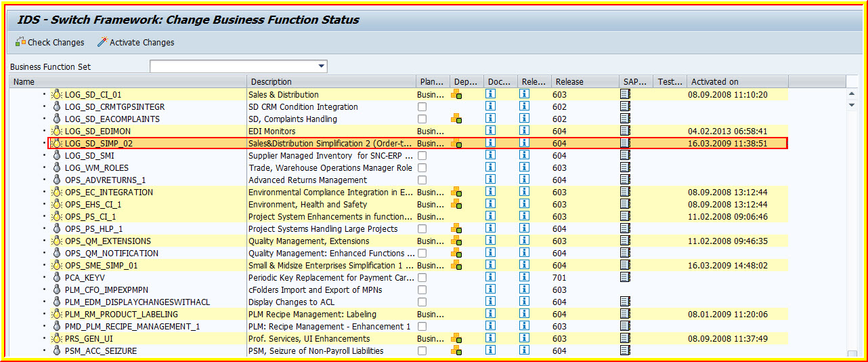Open dependencies icon for OPS_EC_INTEGRATION
This screenshot has width=868, height=362.
point(456,193)
